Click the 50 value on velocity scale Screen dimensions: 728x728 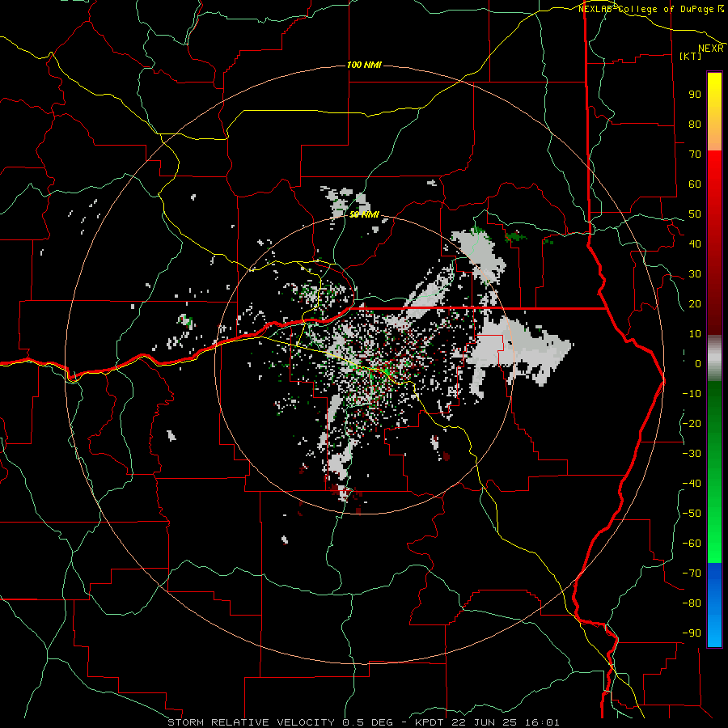pyautogui.click(x=695, y=214)
